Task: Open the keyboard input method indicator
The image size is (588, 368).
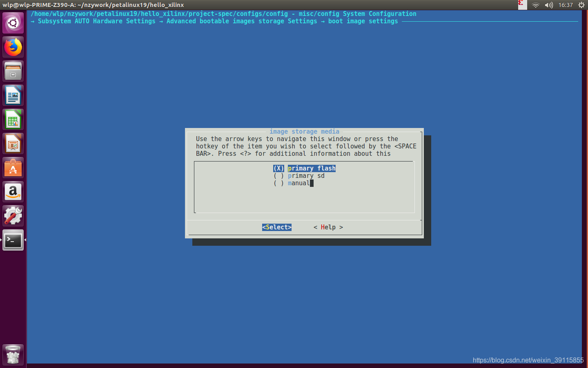Action: point(522,5)
